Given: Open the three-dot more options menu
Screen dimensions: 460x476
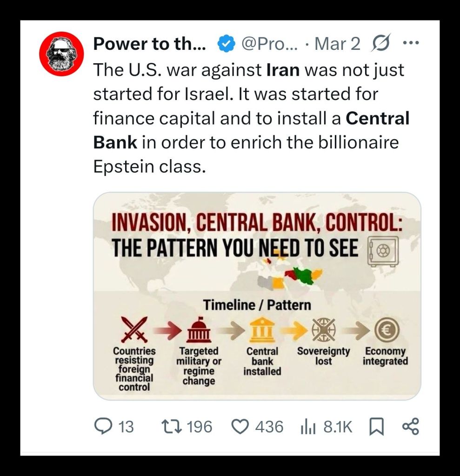Looking at the screenshot, I should tap(411, 43).
